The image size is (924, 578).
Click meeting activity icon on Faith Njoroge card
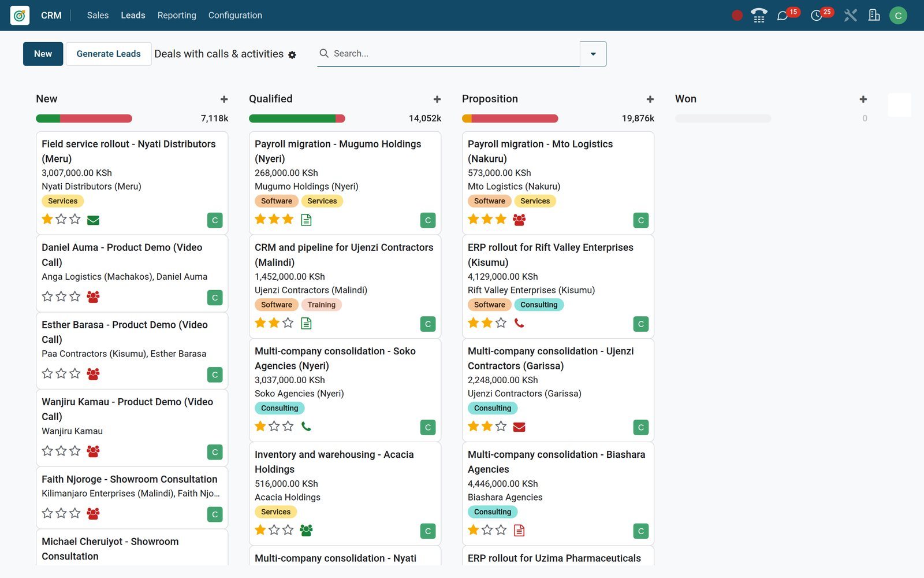[93, 513]
